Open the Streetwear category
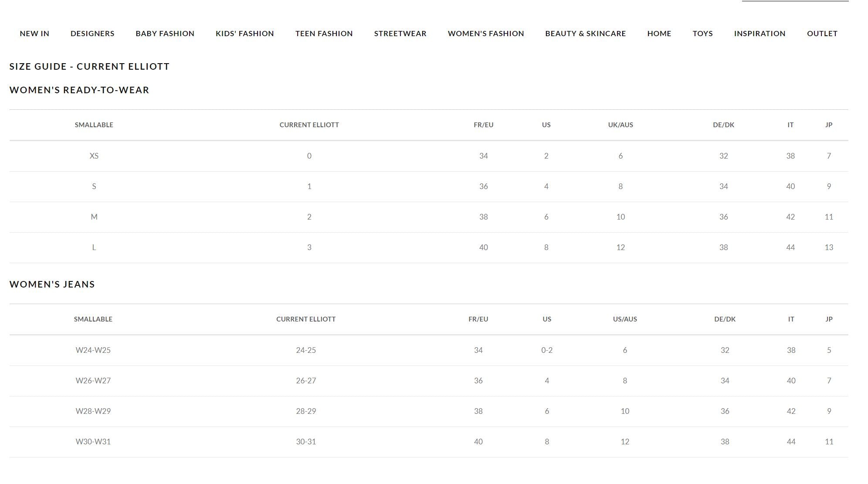The height and width of the screenshot is (484, 868). (400, 34)
